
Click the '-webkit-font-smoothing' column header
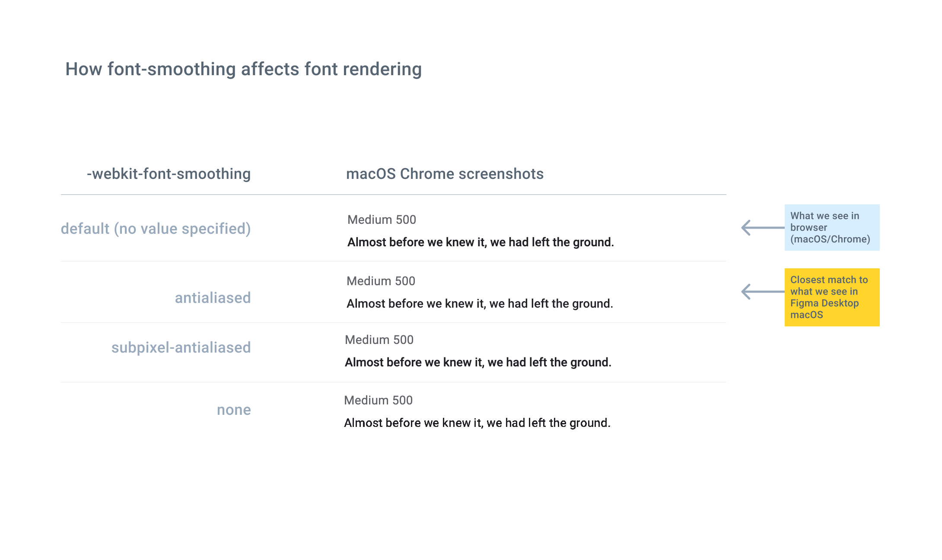[169, 174]
